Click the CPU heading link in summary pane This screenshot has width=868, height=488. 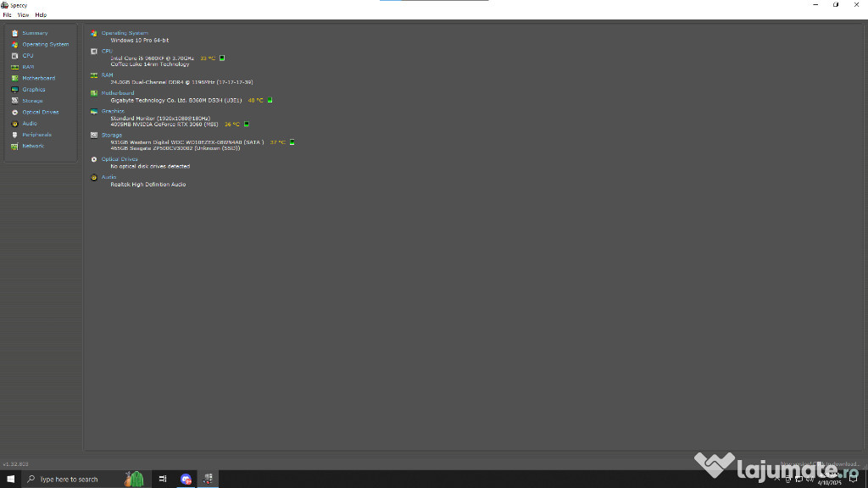click(107, 51)
